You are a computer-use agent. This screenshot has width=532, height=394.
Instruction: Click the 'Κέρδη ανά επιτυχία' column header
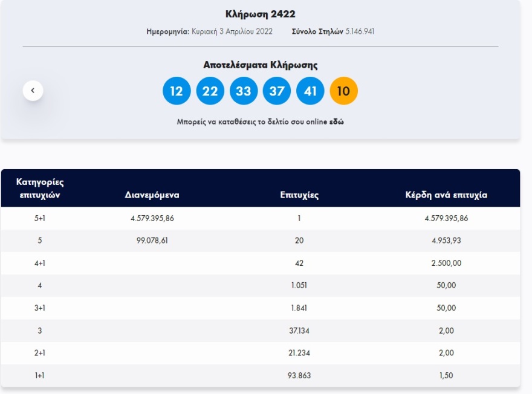coord(446,195)
